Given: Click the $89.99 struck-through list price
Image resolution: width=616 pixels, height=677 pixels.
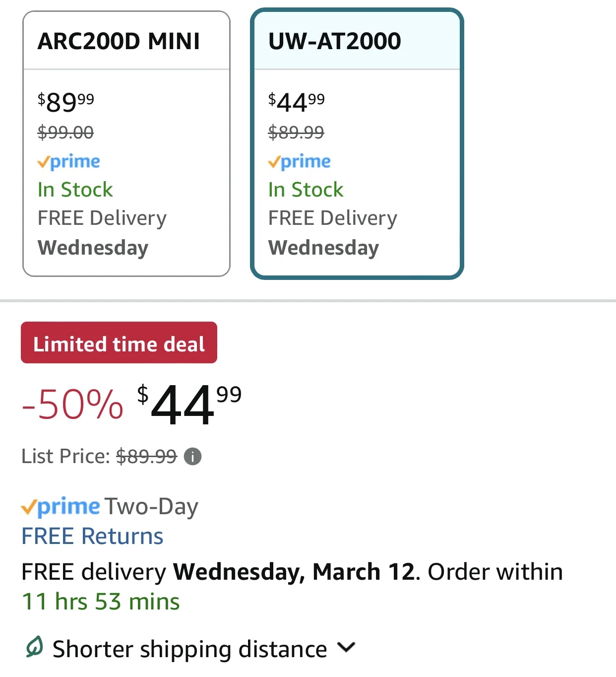Looking at the screenshot, I should [x=146, y=456].
